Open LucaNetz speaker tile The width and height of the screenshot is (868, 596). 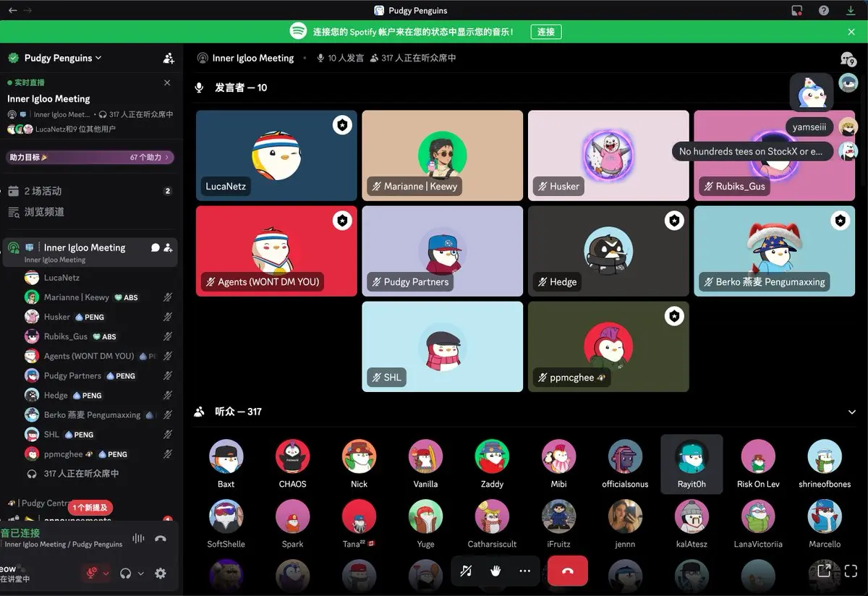click(x=276, y=156)
